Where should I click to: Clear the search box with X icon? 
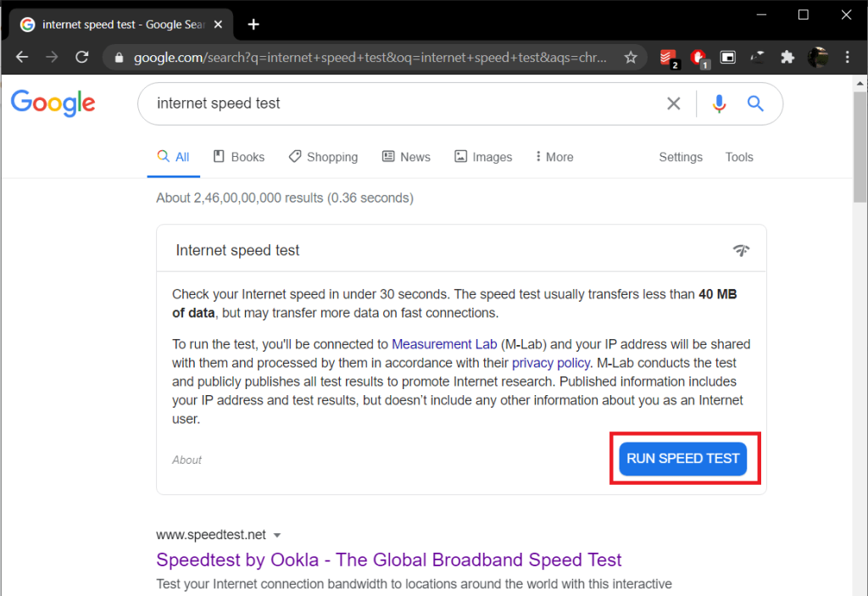674,103
